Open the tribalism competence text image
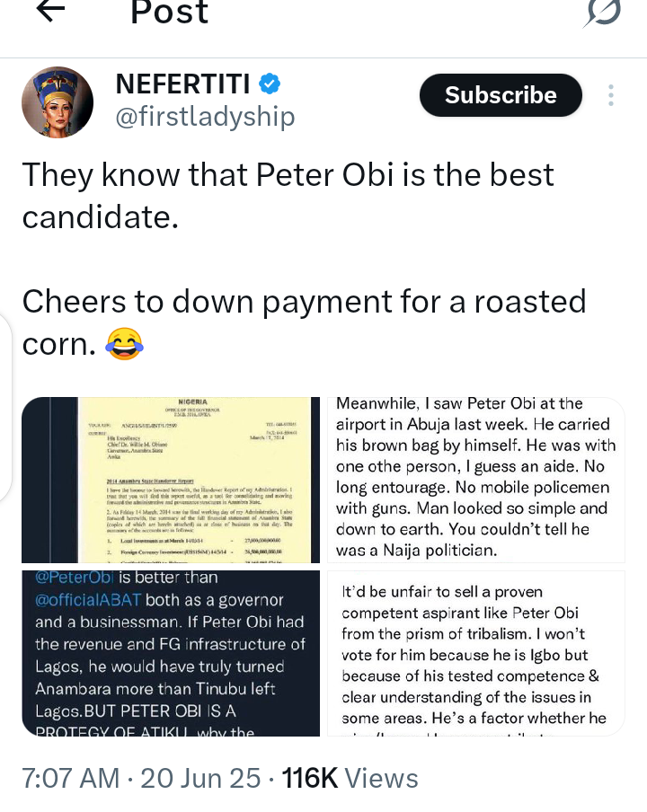 pyautogui.click(x=476, y=653)
